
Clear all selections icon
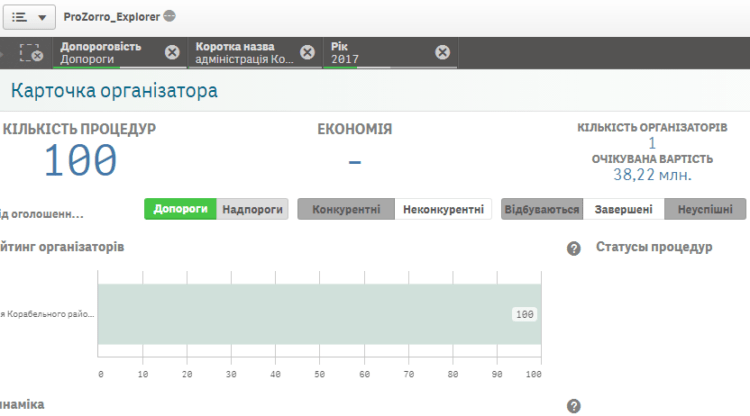coord(30,53)
